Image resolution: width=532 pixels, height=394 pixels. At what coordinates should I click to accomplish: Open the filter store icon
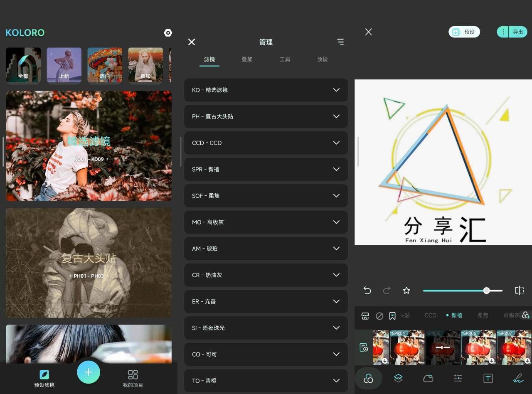[365, 316]
